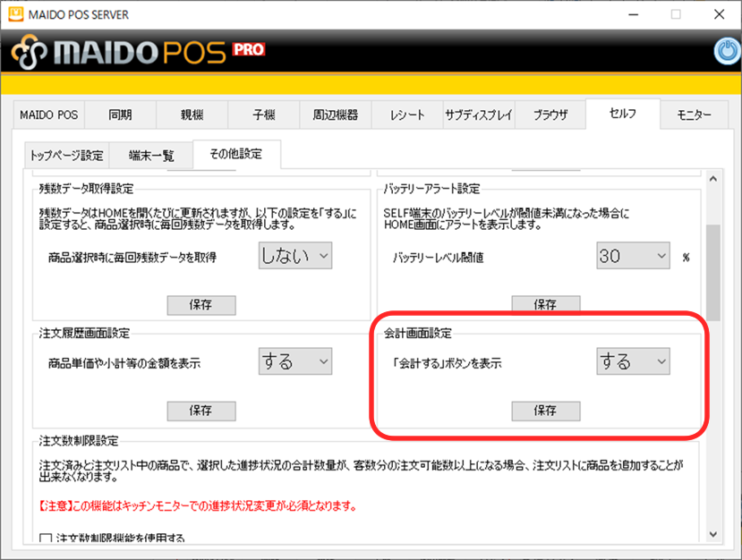Switch to the 親機 tab
Screen dimensions: 742x560
point(192,115)
